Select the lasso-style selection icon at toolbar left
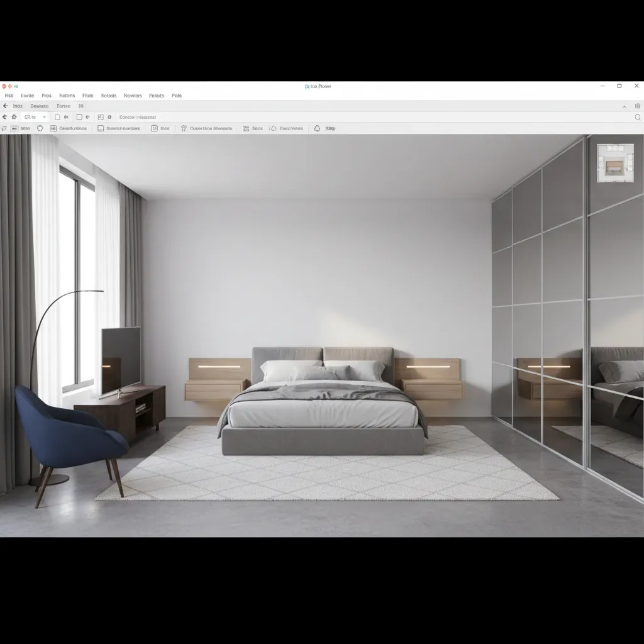Screen dimensions: 644x644 (4, 128)
